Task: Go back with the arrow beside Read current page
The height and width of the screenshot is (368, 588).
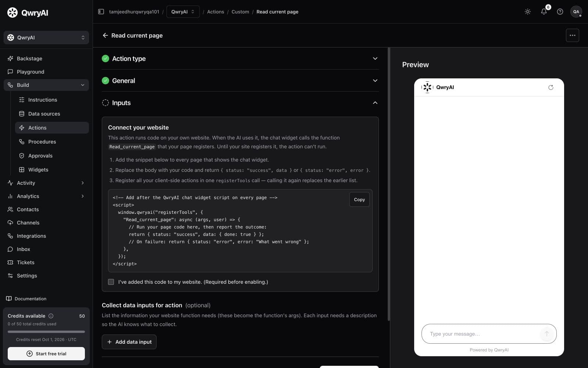Action: click(105, 35)
